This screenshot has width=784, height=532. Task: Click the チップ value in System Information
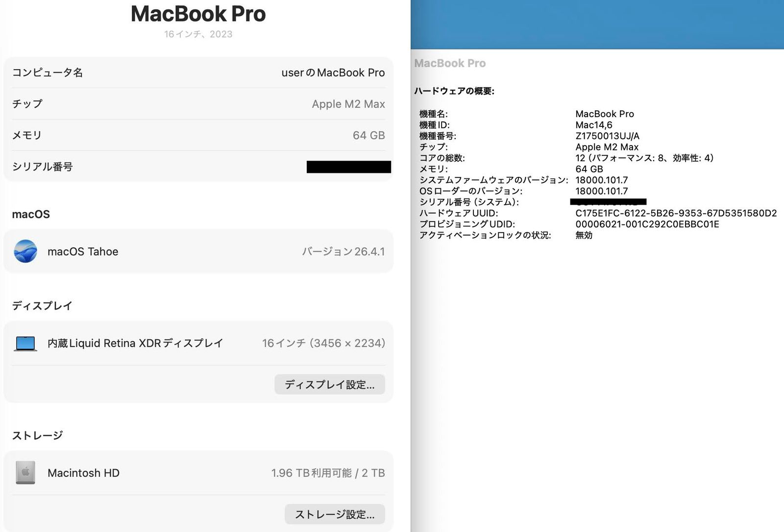click(607, 147)
